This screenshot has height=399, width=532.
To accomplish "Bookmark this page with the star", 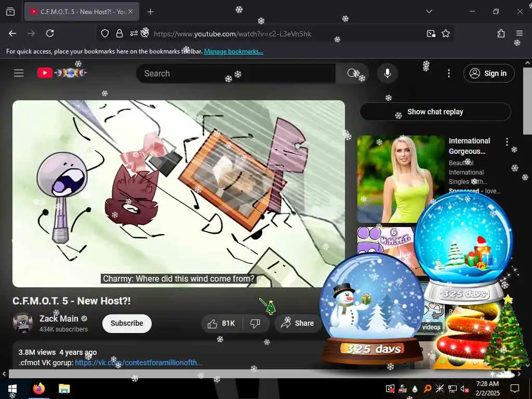I will [x=446, y=33].
